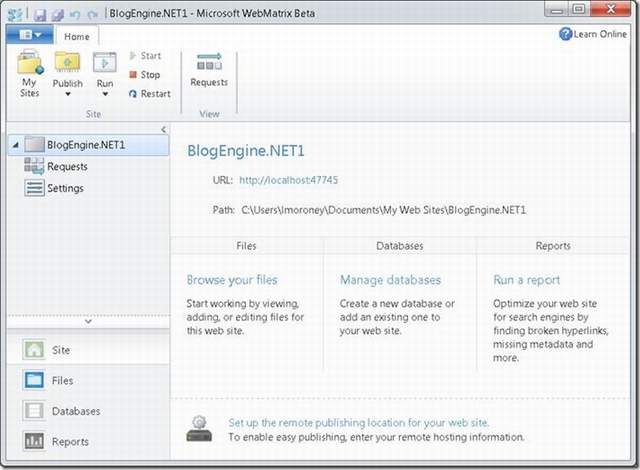Restart the web site
This screenshot has width=640, height=470.
tap(150, 93)
